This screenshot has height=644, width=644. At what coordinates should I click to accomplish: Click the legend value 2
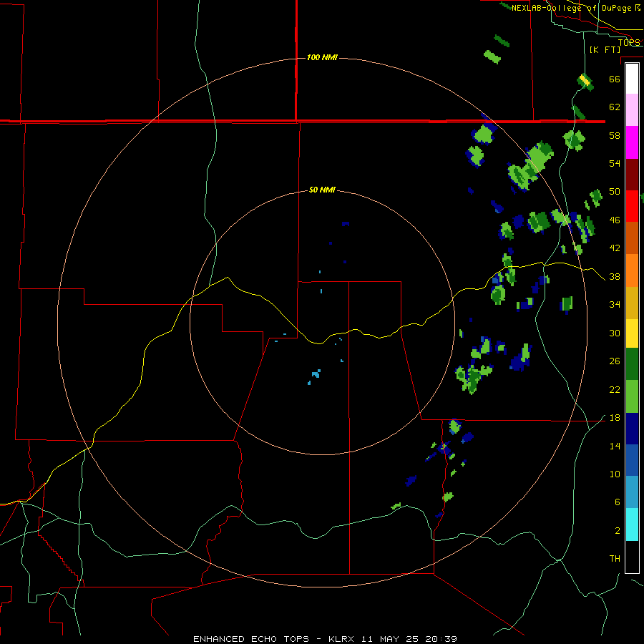click(618, 531)
